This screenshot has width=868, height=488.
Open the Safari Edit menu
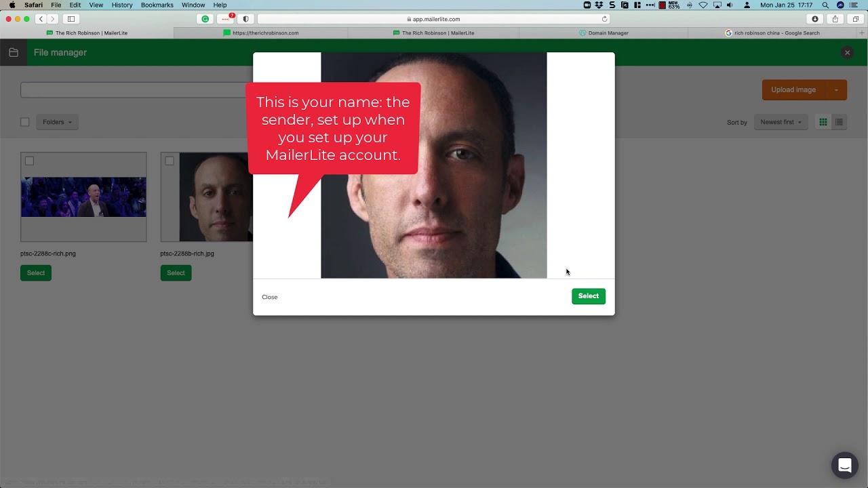75,5
